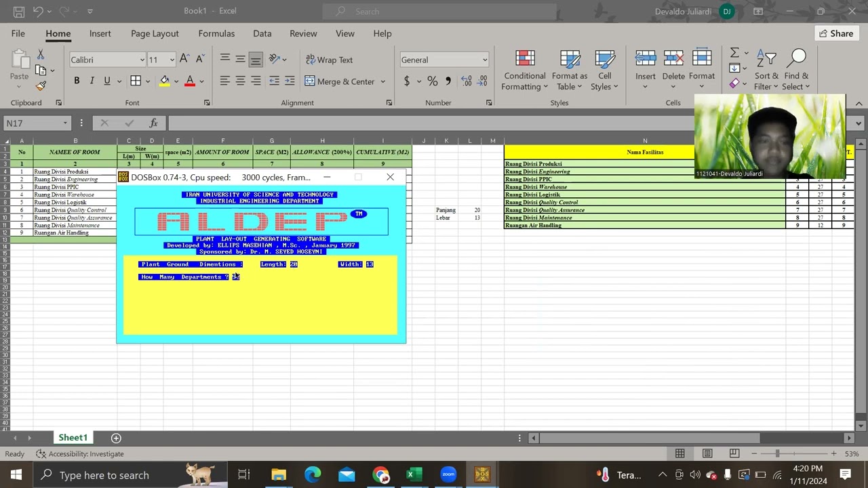The width and height of the screenshot is (868, 488).
Task: Expand Merge & Center options arrow
Action: (383, 81)
